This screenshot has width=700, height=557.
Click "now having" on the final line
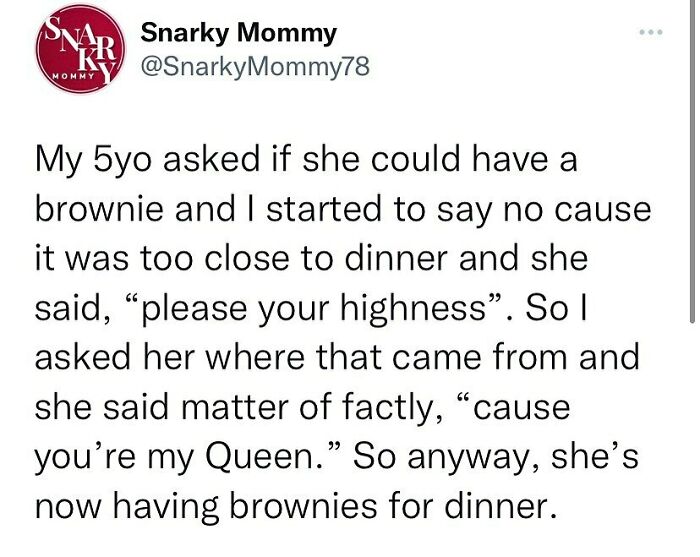(x=127, y=507)
